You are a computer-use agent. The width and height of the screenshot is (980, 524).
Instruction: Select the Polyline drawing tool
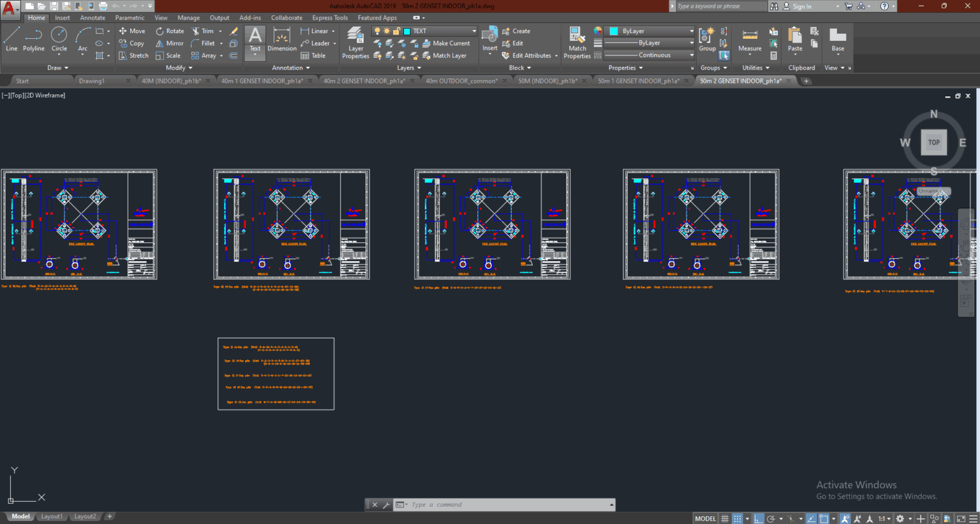tap(33, 40)
